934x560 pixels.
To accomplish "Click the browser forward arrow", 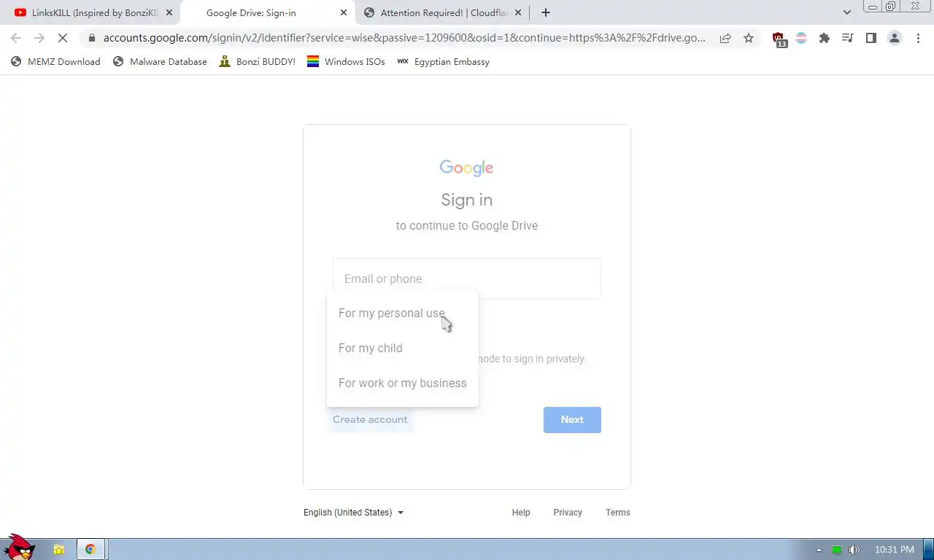I will point(39,38).
